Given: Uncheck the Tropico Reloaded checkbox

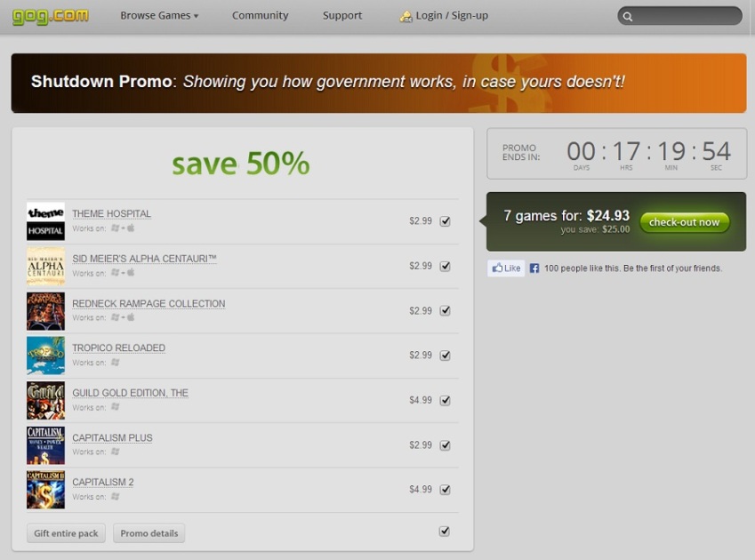Looking at the screenshot, I should (x=445, y=356).
